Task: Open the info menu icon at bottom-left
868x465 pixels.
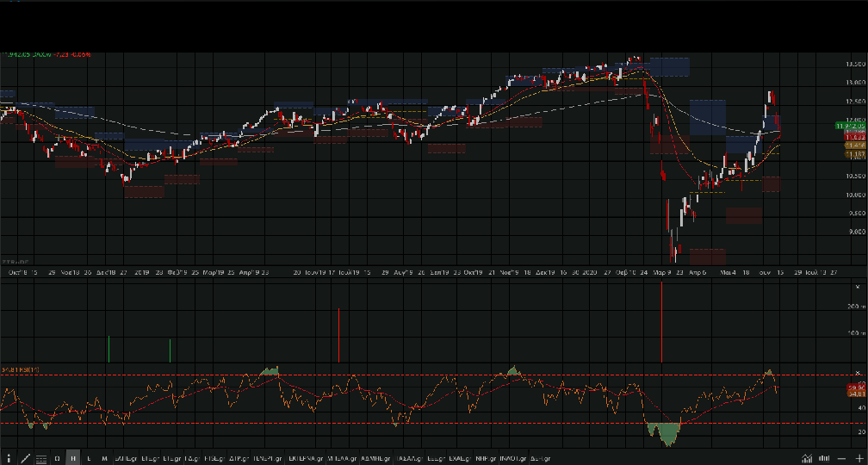Action: [9, 458]
